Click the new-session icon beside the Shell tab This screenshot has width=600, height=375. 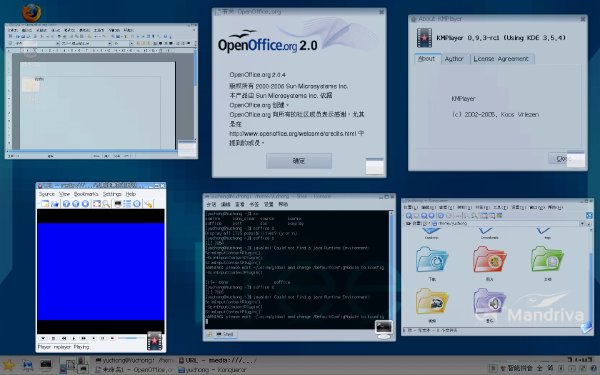point(209,334)
